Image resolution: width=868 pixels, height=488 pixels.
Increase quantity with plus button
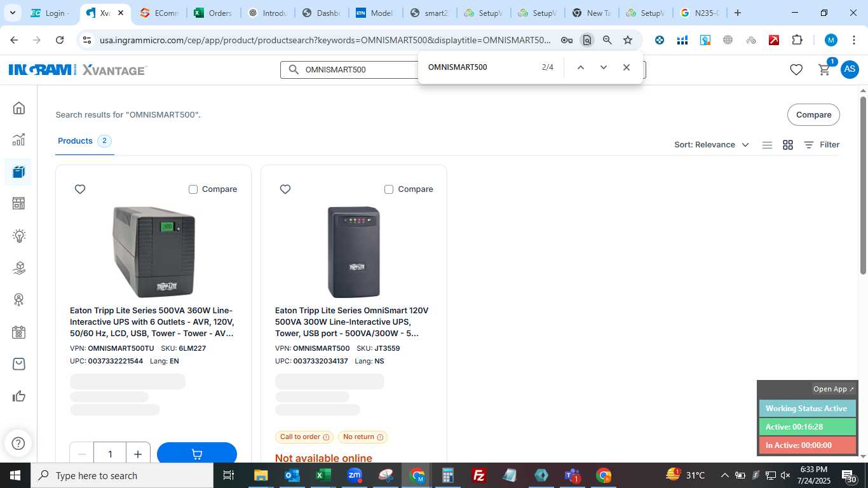pyautogui.click(x=138, y=454)
